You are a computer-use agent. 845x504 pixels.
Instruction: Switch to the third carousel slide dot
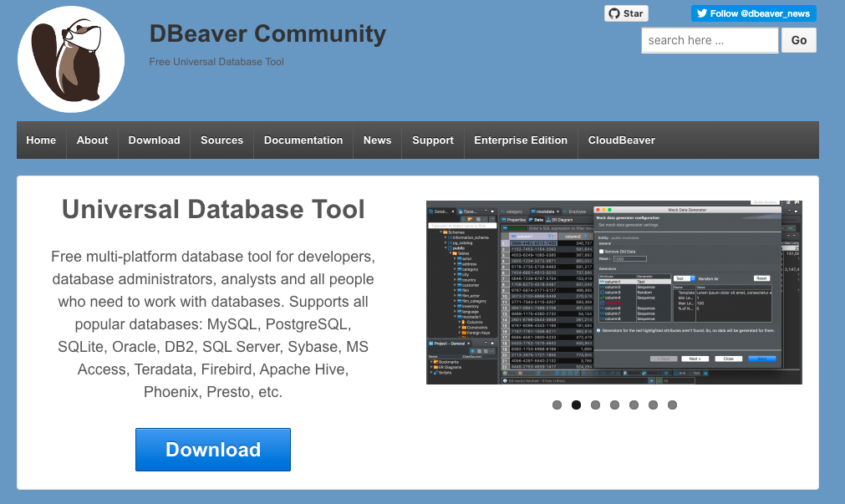[595, 405]
